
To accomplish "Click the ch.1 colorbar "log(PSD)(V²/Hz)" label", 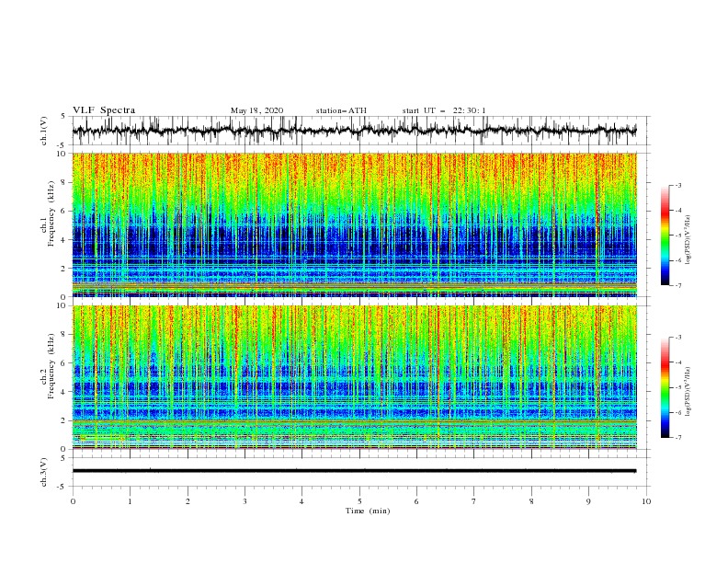I will pyautogui.click(x=688, y=240).
